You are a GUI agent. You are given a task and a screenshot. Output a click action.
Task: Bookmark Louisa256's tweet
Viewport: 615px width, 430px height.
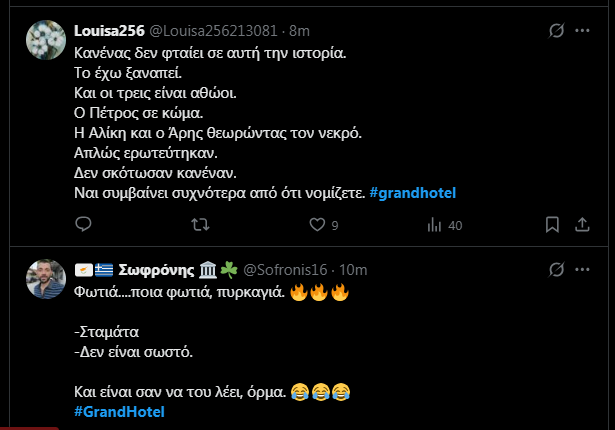point(552,226)
